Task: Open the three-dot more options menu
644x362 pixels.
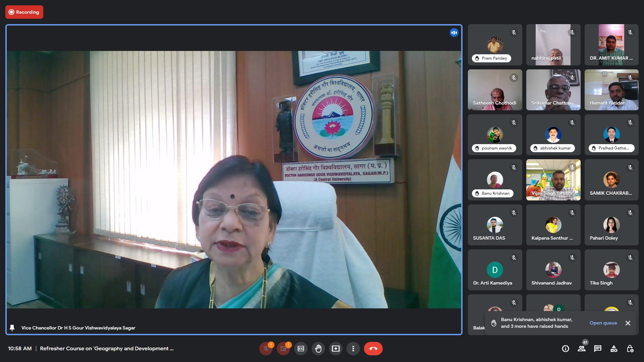Action: (x=353, y=349)
